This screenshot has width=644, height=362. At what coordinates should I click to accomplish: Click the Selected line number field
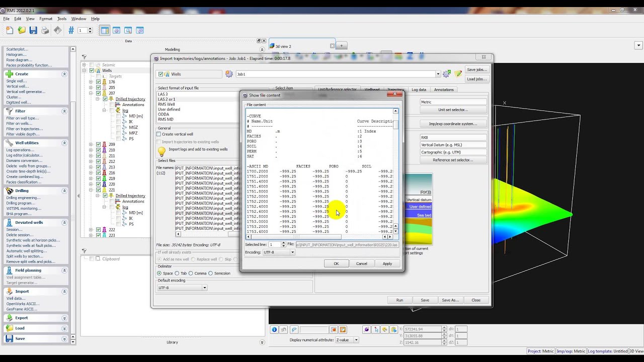click(x=274, y=244)
